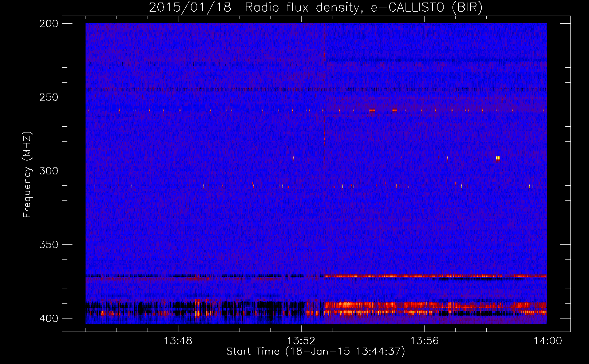Screen dimensions: 589x364
Task: Click the 300 frequency tick label
Action: click(x=49, y=171)
